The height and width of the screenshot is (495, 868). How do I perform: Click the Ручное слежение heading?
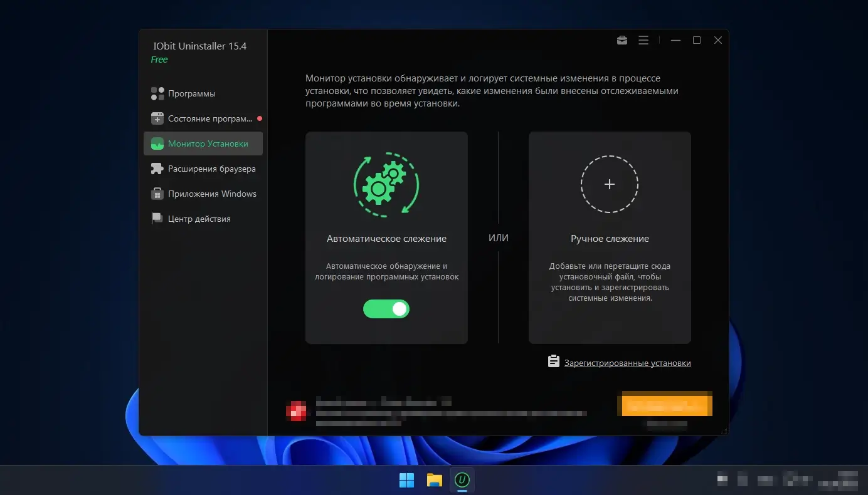[x=610, y=239]
